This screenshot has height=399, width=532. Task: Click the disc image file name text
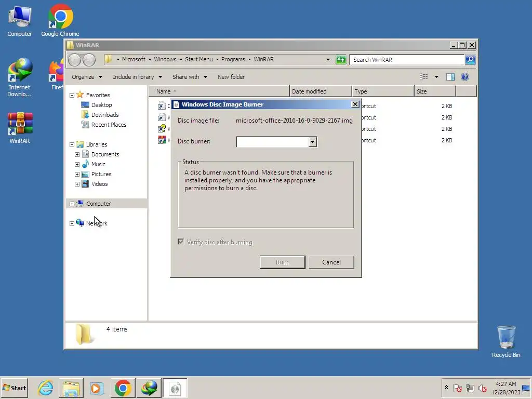(294, 121)
